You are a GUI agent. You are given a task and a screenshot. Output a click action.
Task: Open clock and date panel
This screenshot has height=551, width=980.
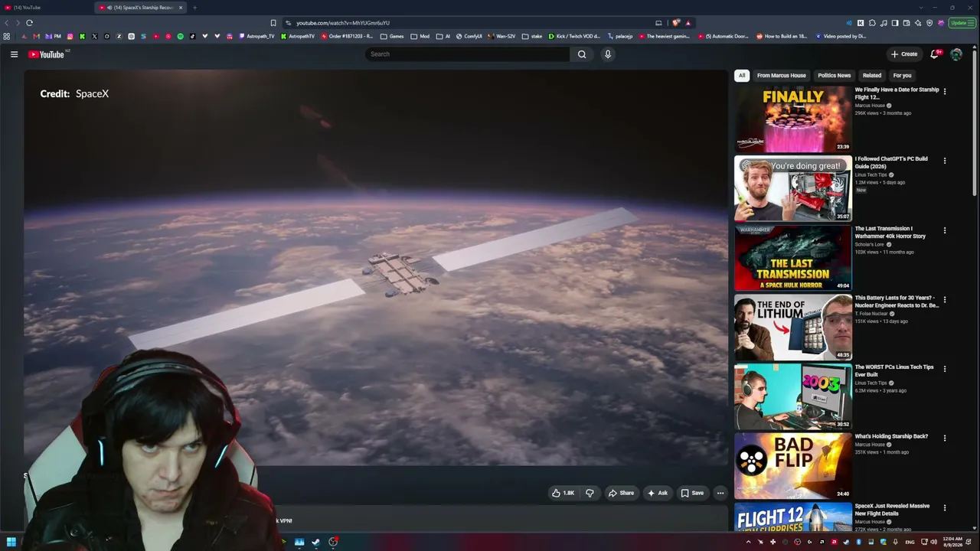pyautogui.click(x=954, y=542)
